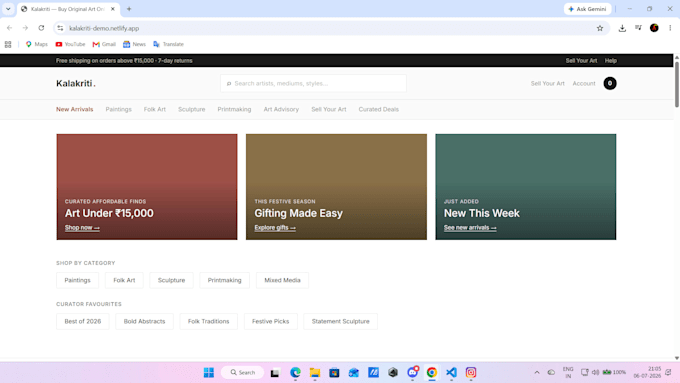
Task: Open the Gmail bookmark
Action: (104, 44)
